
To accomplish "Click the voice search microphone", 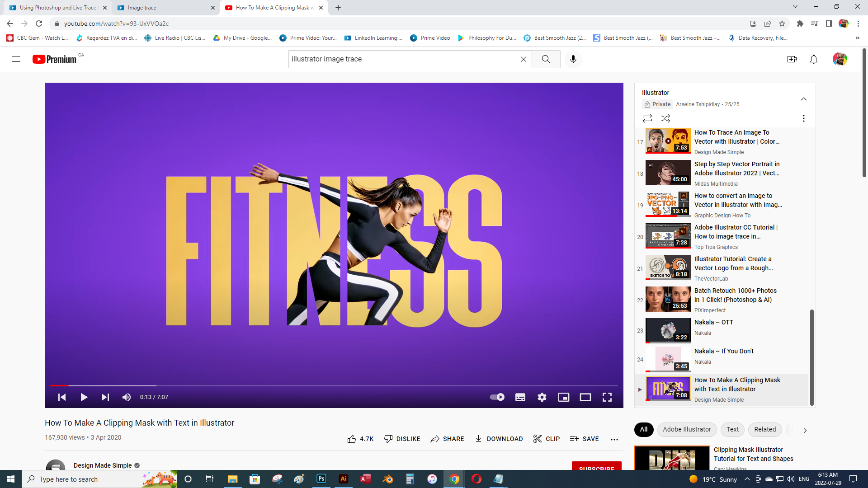I will pos(573,59).
